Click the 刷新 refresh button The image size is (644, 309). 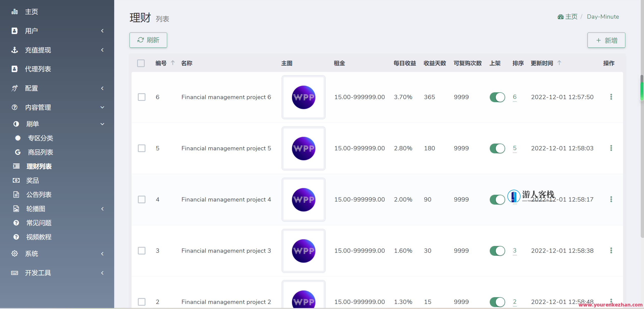(148, 40)
